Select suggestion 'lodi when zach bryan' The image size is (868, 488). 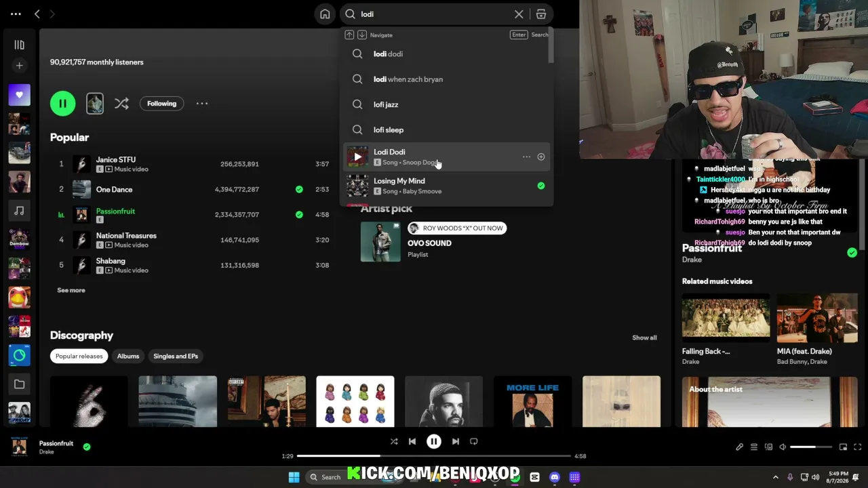pos(446,79)
